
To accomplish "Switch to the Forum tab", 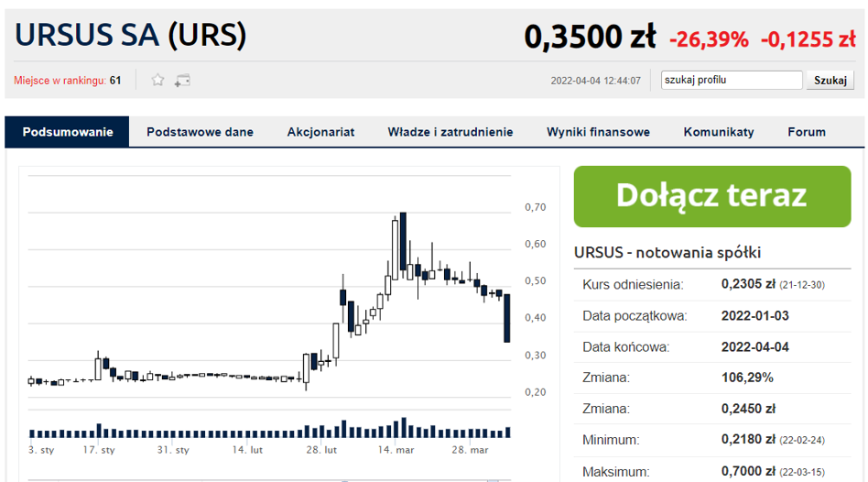I will [807, 132].
